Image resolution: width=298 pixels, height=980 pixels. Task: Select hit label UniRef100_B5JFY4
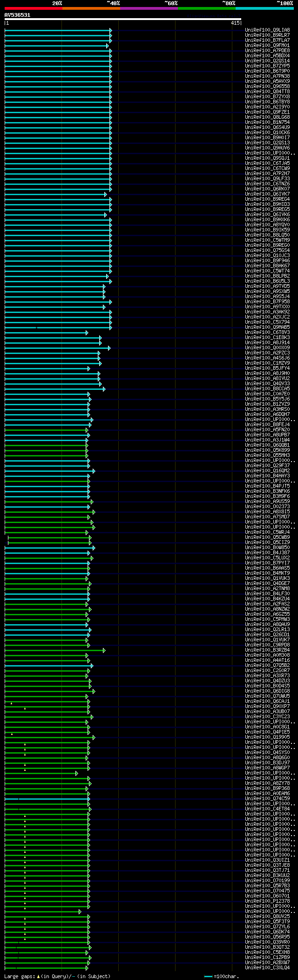(x=267, y=368)
